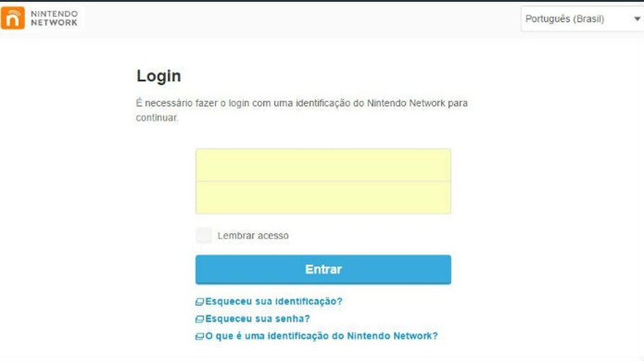Focus the top identification input field
Image resolution: width=644 pixels, height=361 pixels.
(323, 165)
